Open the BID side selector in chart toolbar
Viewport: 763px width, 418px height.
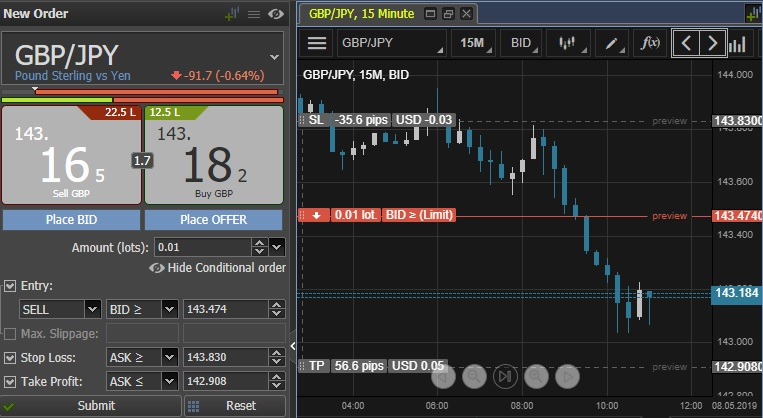pos(522,43)
